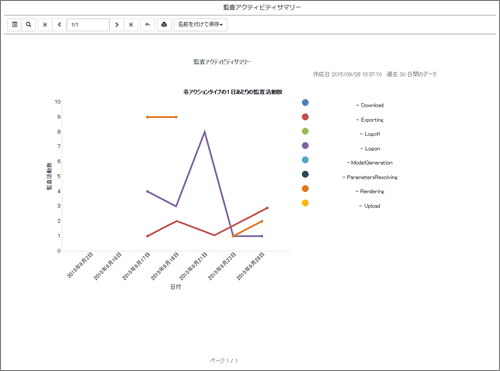Click the Rendering legend orange dot
Viewport: 500px width, 371px height.
[305, 189]
